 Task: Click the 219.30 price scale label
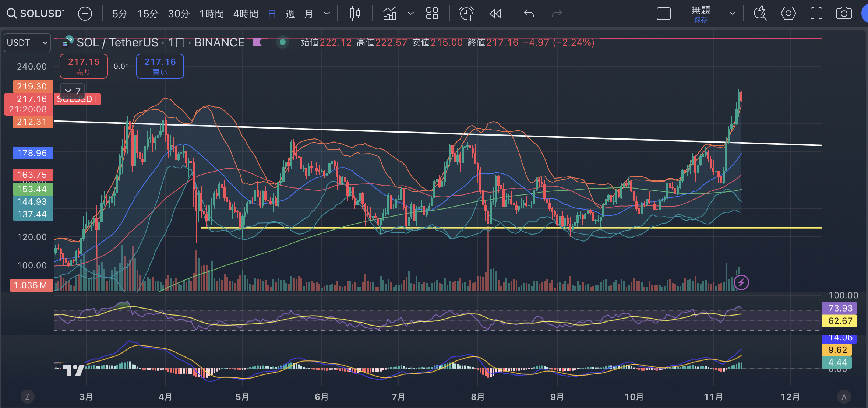(x=32, y=87)
